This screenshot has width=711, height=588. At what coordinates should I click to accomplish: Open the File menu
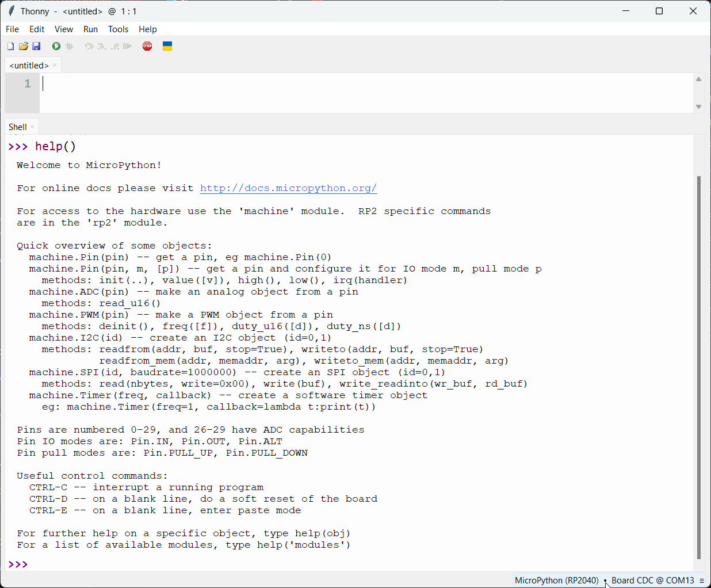coord(12,29)
